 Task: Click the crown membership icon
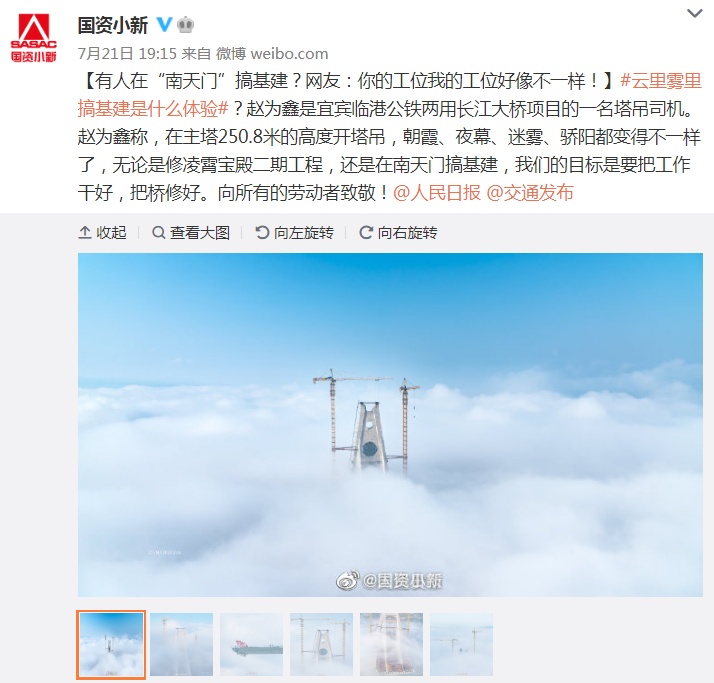(x=185, y=24)
